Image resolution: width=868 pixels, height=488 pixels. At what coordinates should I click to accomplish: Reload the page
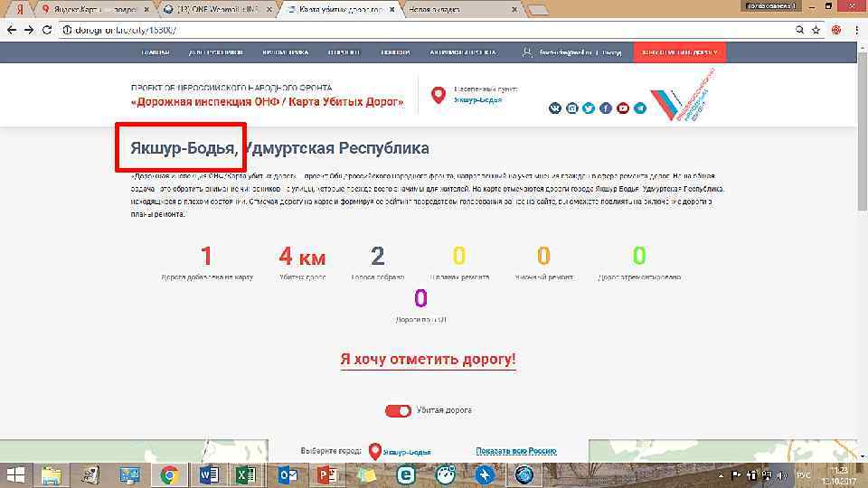pos(46,30)
